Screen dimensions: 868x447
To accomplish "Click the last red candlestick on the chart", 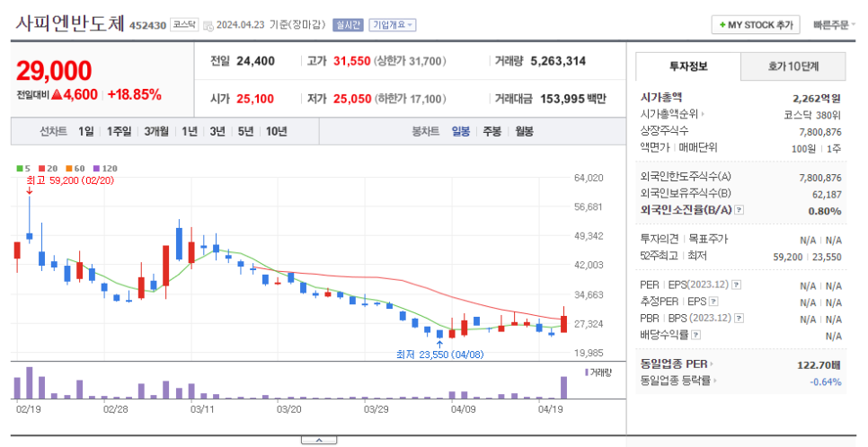I will (x=563, y=324).
